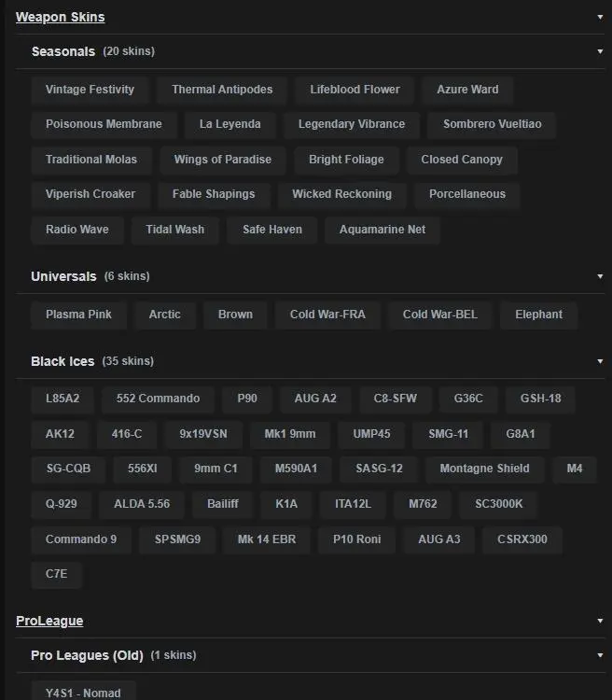
Task: Select the Plasma Pink universal skin
Action: 78,315
